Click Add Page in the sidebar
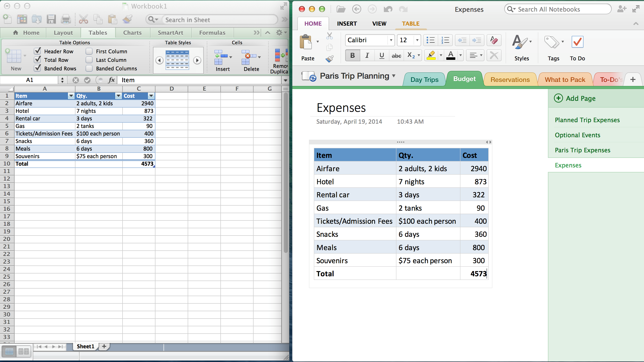The height and width of the screenshot is (362, 644). pyautogui.click(x=575, y=98)
